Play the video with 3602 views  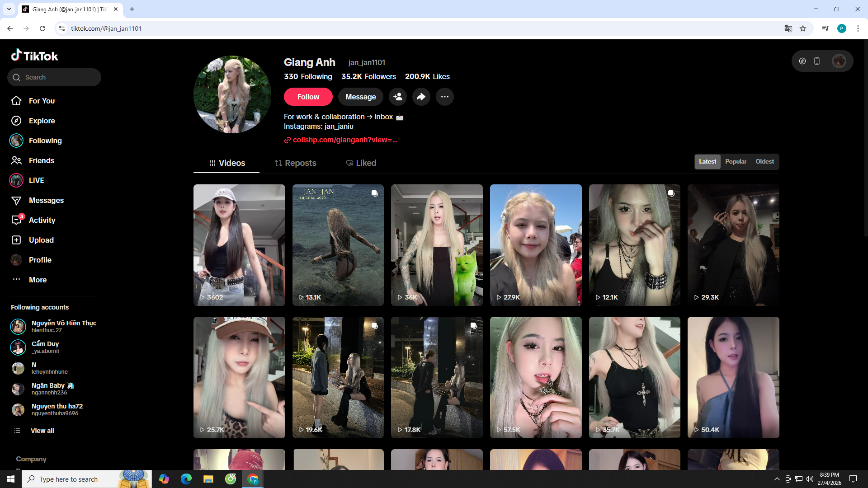pos(239,245)
